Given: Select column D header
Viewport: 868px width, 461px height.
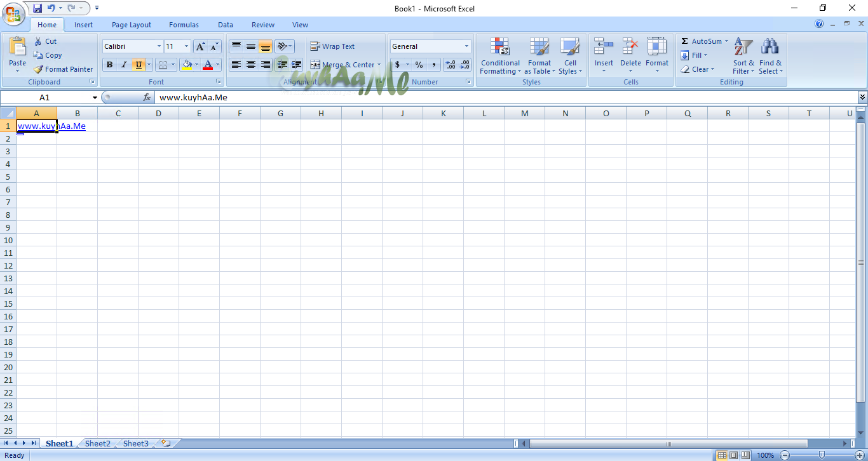Looking at the screenshot, I should tap(158, 113).
